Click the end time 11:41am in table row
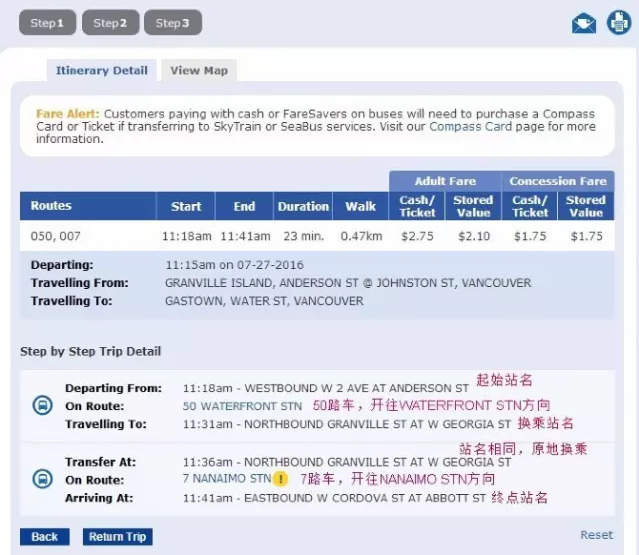 (245, 236)
